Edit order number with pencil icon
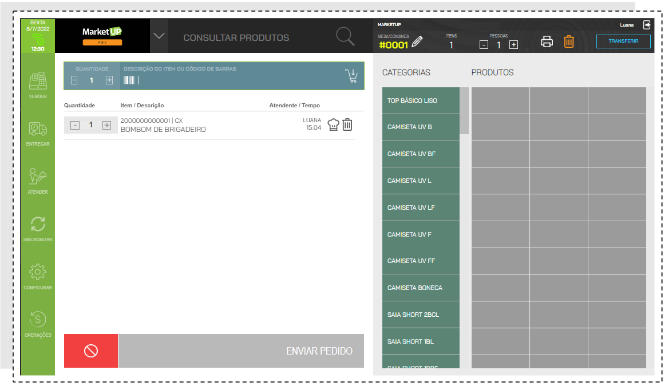 [x=417, y=42]
